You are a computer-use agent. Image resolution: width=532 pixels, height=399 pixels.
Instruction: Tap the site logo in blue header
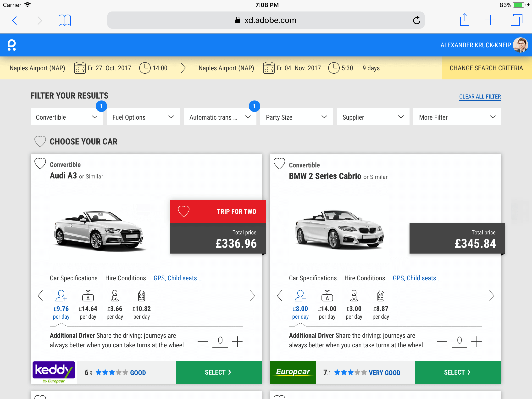click(11, 45)
